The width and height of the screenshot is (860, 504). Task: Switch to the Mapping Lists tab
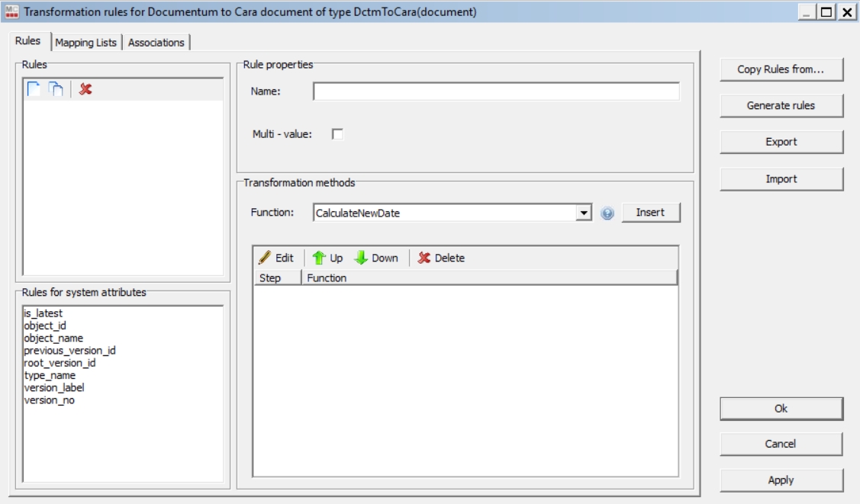tap(85, 43)
